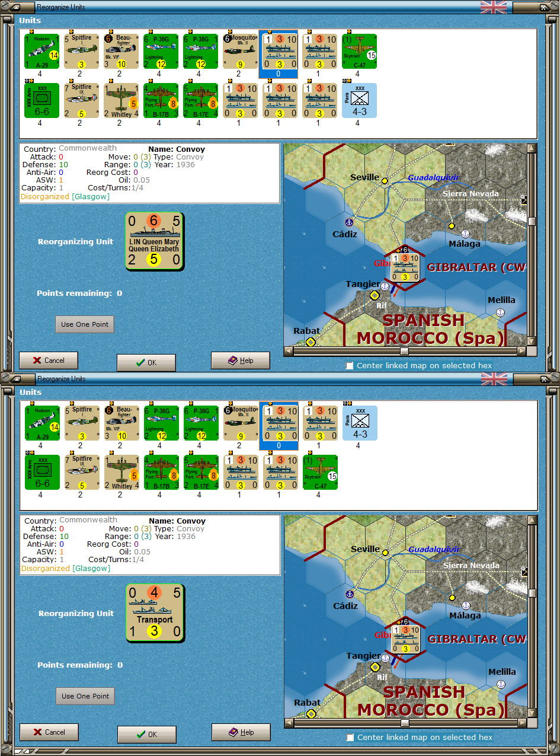The image size is (560, 756).
Task: Click Gibraltar convoy stack on upper map
Action: (405, 267)
